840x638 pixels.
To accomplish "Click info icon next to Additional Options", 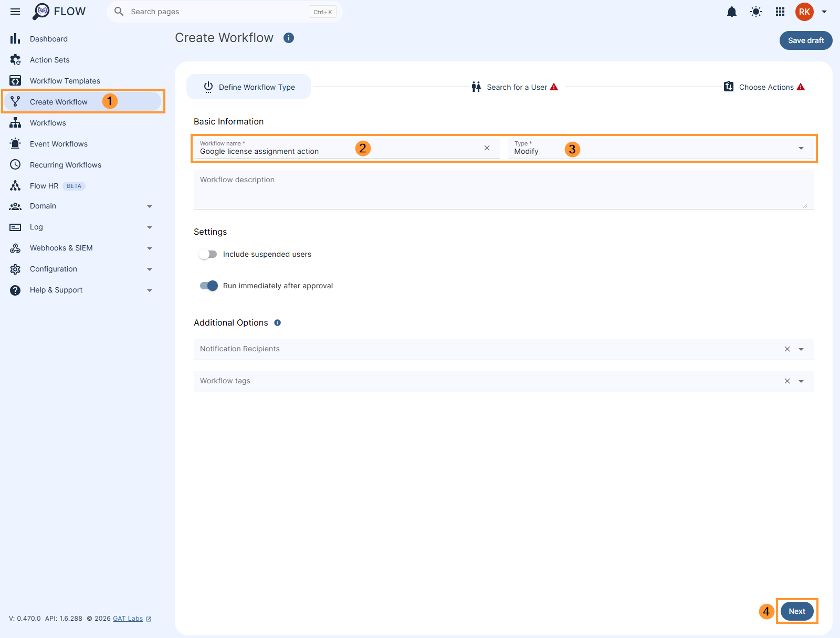I will (x=278, y=323).
